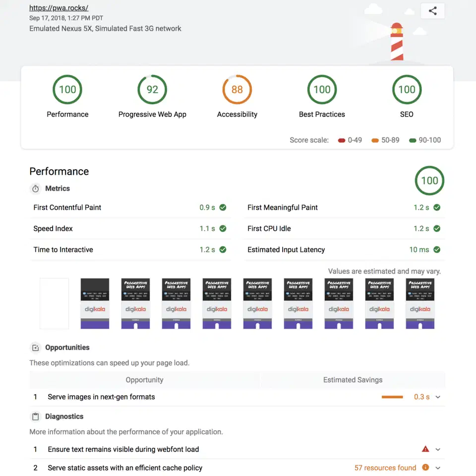Click the Opportunities section icon
Image resolution: width=476 pixels, height=476 pixels.
point(35,347)
